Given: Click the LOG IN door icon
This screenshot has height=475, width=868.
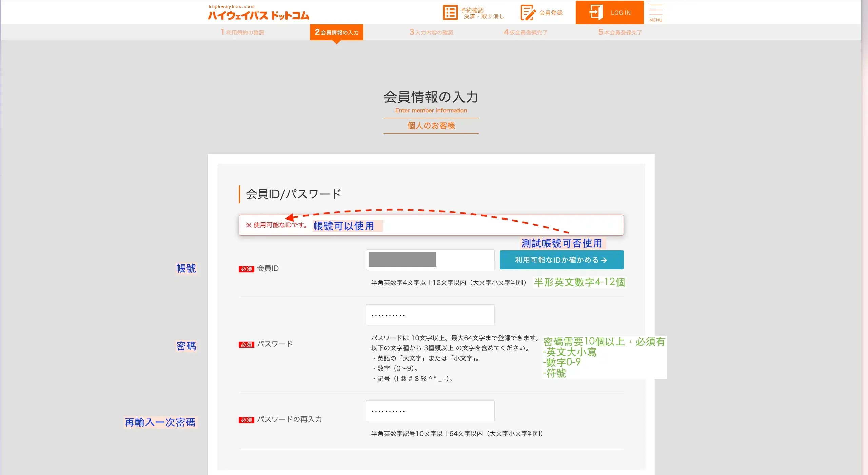Looking at the screenshot, I should click(x=597, y=12).
